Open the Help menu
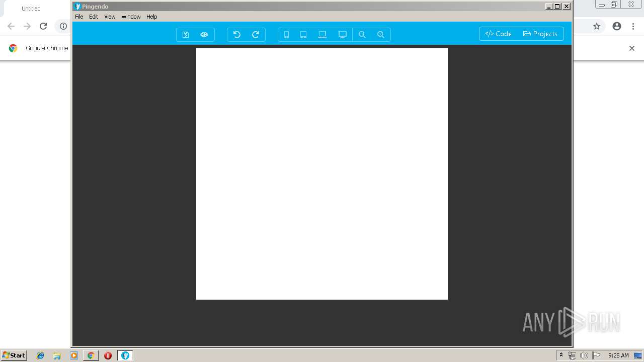This screenshot has width=644, height=362. pos(152,17)
